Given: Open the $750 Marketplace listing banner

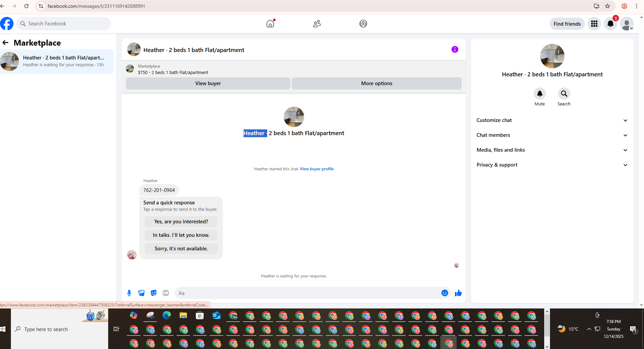Looking at the screenshot, I should point(294,69).
